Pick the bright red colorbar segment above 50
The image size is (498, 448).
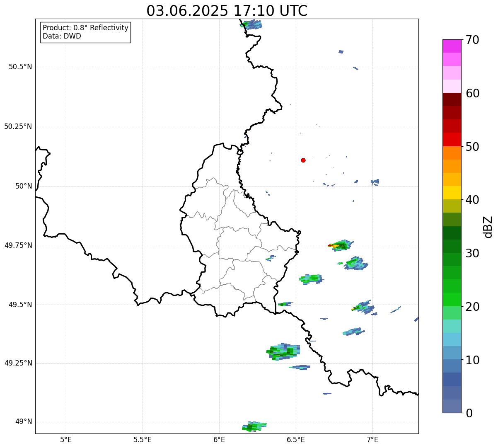tap(452, 140)
